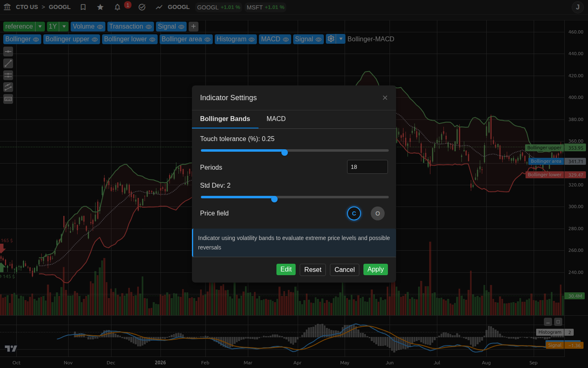Select the parallel horizontal lines tool
The height and width of the screenshot is (368, 588).
(x=8, y=75)
